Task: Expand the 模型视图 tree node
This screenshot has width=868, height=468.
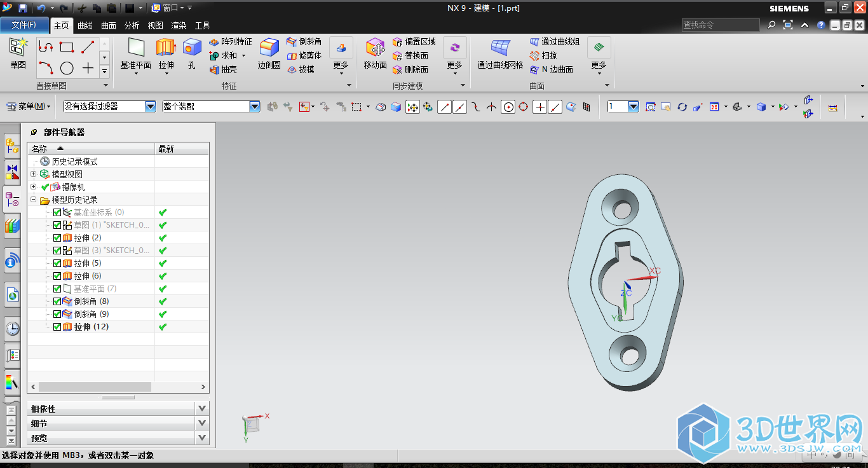Action: 34,174
